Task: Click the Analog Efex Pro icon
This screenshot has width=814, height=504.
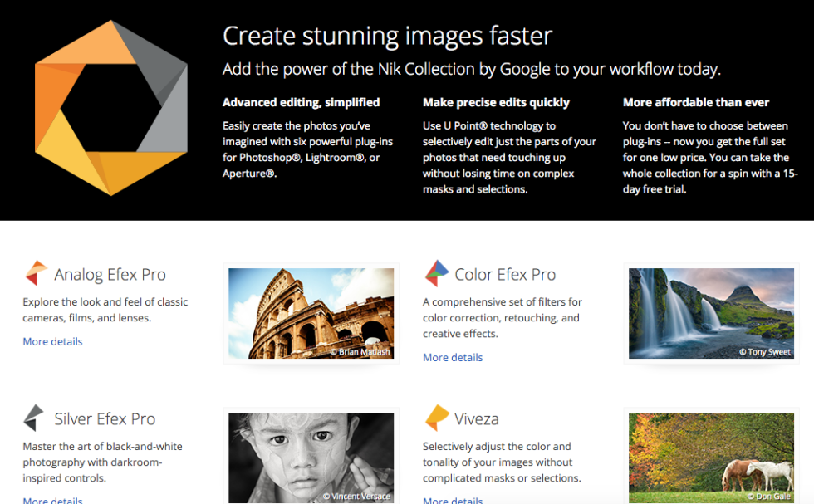Action: click(x=37, y=273)
